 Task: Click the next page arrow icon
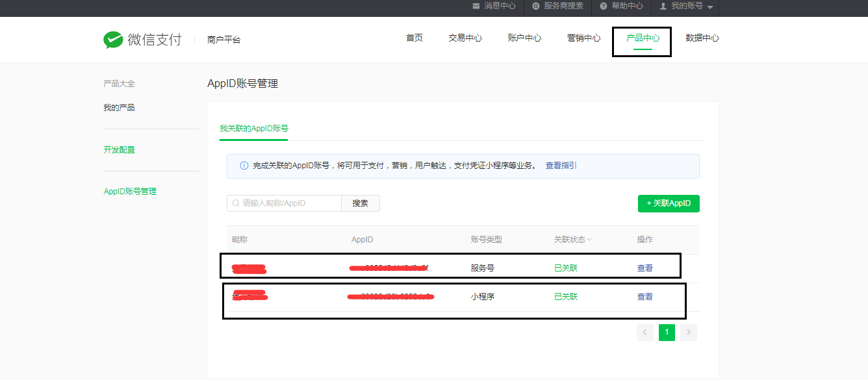click(x=689, y=332)
